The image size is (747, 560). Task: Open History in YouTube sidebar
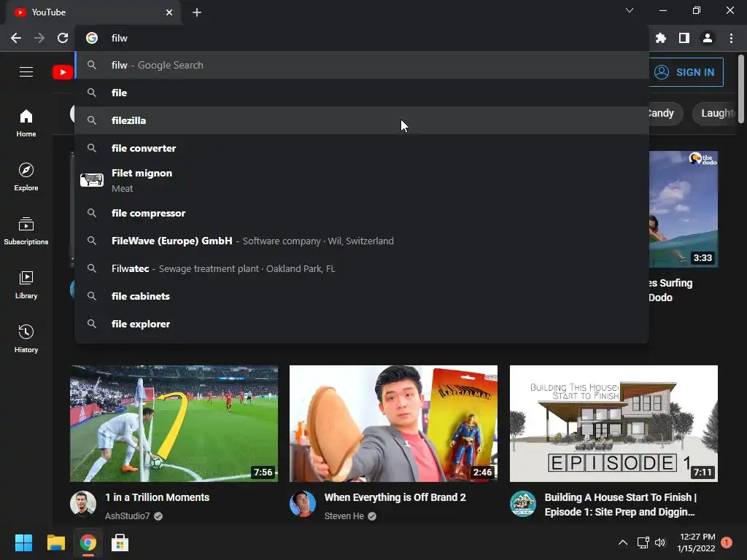point(26,338)
